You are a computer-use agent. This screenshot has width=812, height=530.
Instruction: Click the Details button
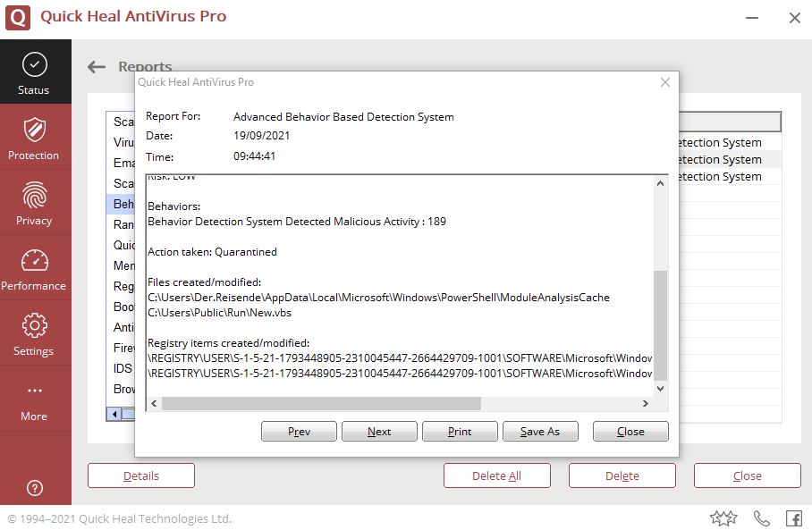tap(141, 475)
